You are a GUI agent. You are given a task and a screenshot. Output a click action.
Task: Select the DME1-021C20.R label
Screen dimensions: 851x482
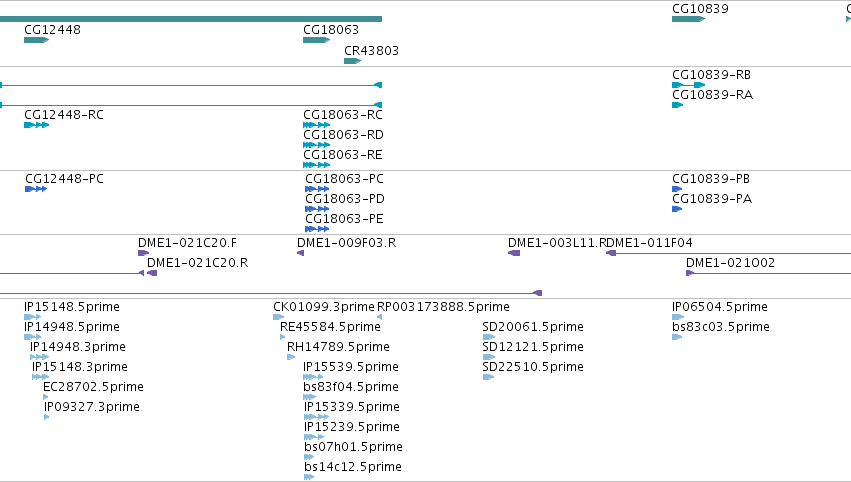(x=198, y=263)
